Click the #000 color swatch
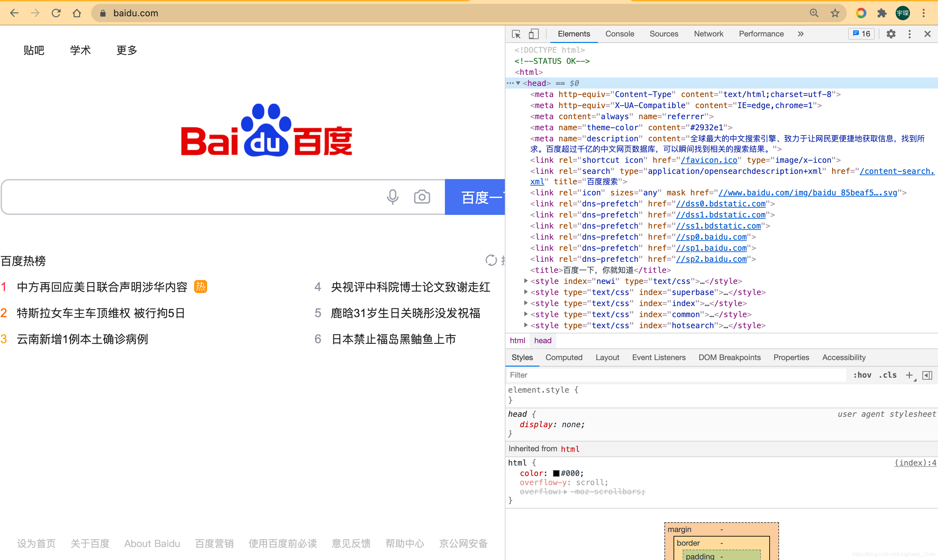The width and height of the screenshot is (938, 560). [556, 473]
